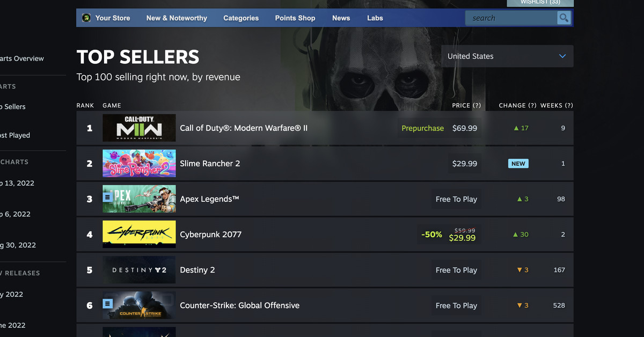644x337 pixels.
Task: Open the Labs tab
Action: click(x=375, y=18)
